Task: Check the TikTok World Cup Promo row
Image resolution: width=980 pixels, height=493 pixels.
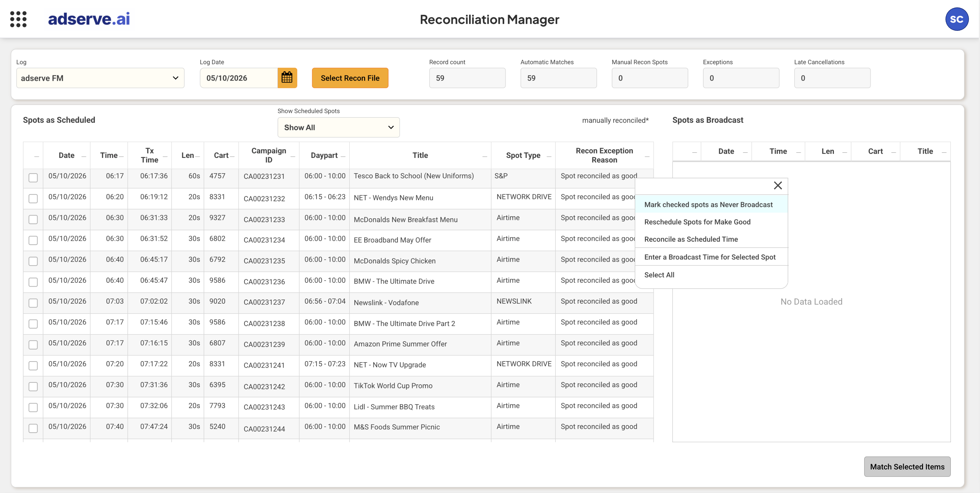Action: (33, 387)
